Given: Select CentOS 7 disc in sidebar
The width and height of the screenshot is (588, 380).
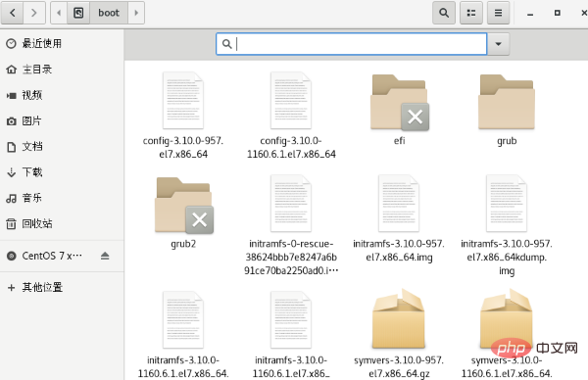Looking at the screenshot, I should [x=52, y=256].
